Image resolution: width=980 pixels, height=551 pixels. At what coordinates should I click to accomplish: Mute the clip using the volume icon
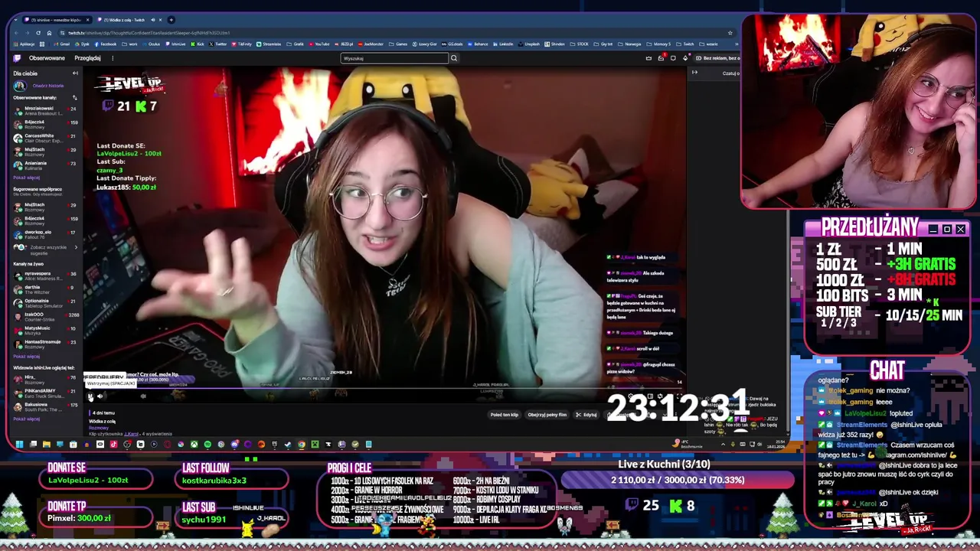point(100,396)
